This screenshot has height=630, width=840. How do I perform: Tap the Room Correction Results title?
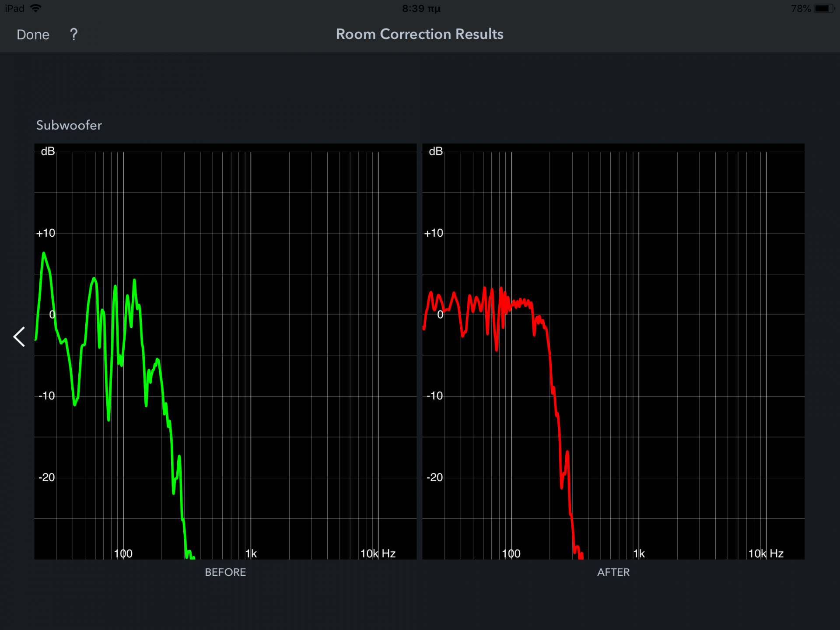pyautogui.click(x=420, y=34)
